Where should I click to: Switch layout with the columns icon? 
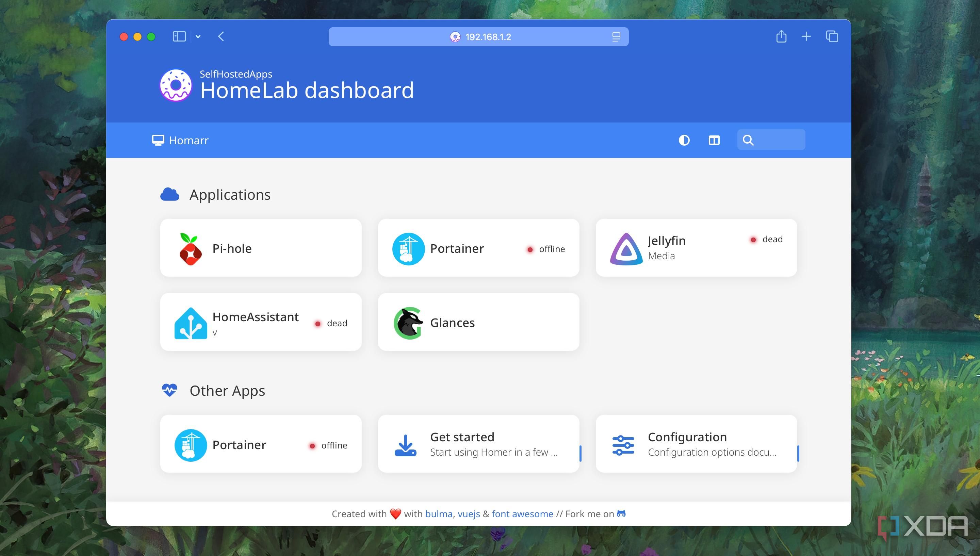click(714, 140)
